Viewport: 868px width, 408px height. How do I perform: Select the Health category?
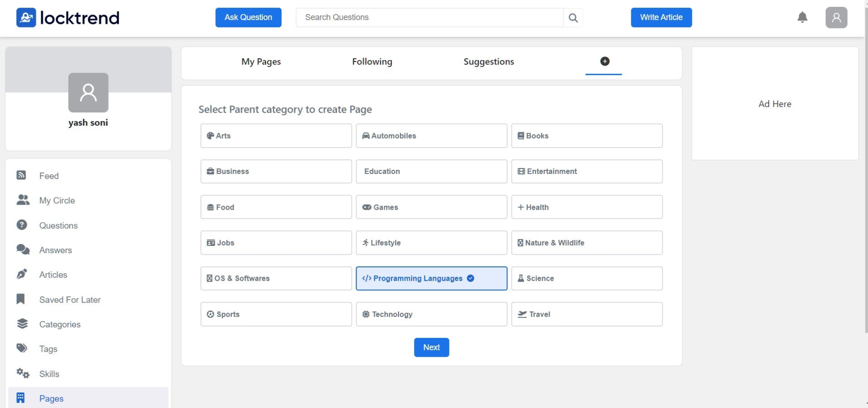point(587,207)
